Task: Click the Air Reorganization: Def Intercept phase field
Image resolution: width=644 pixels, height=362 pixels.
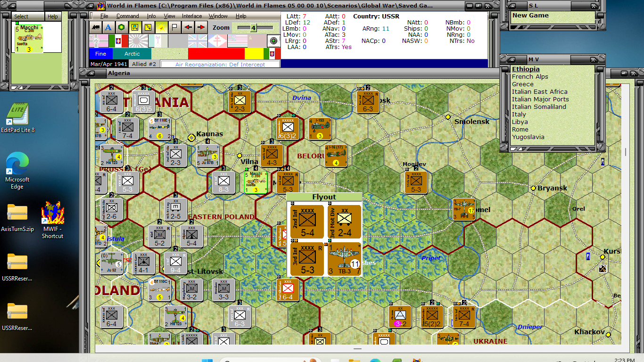Action: pyautogui.click(x=220, y=65)
